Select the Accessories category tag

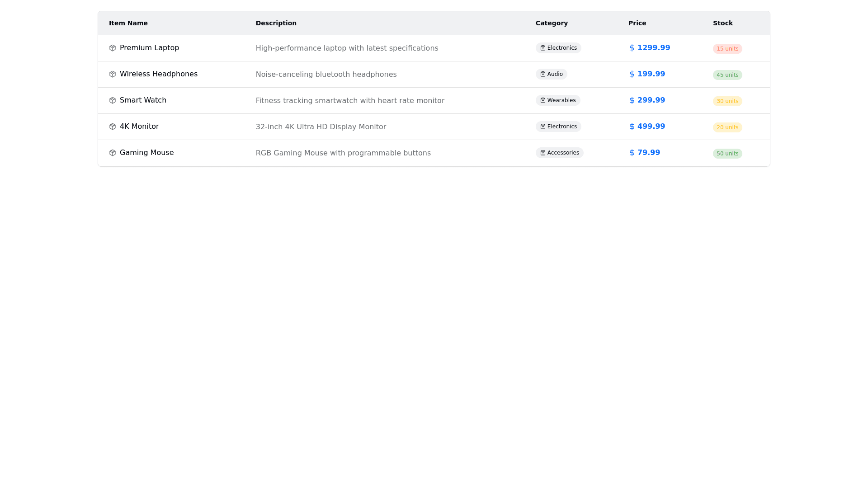(559, 153)
